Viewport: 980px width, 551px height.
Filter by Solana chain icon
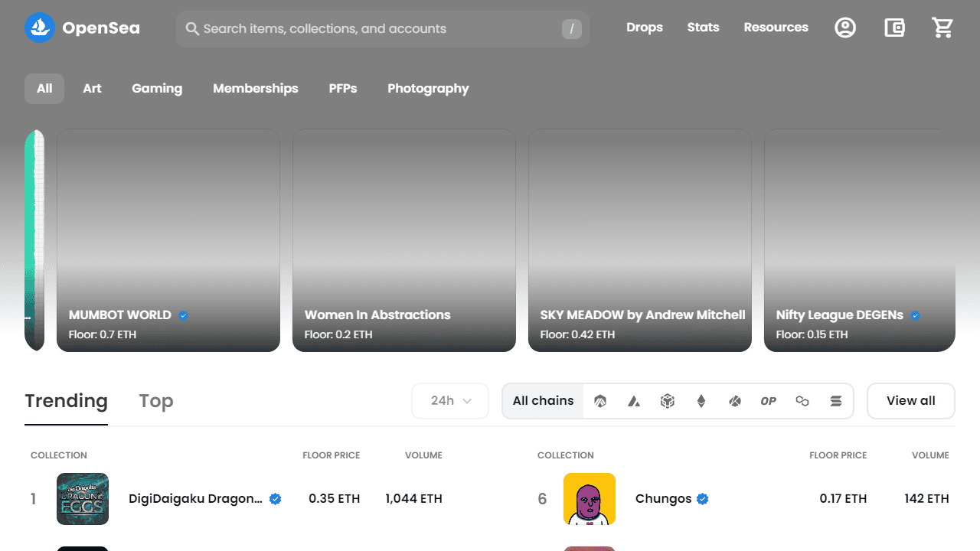[836, 401]
